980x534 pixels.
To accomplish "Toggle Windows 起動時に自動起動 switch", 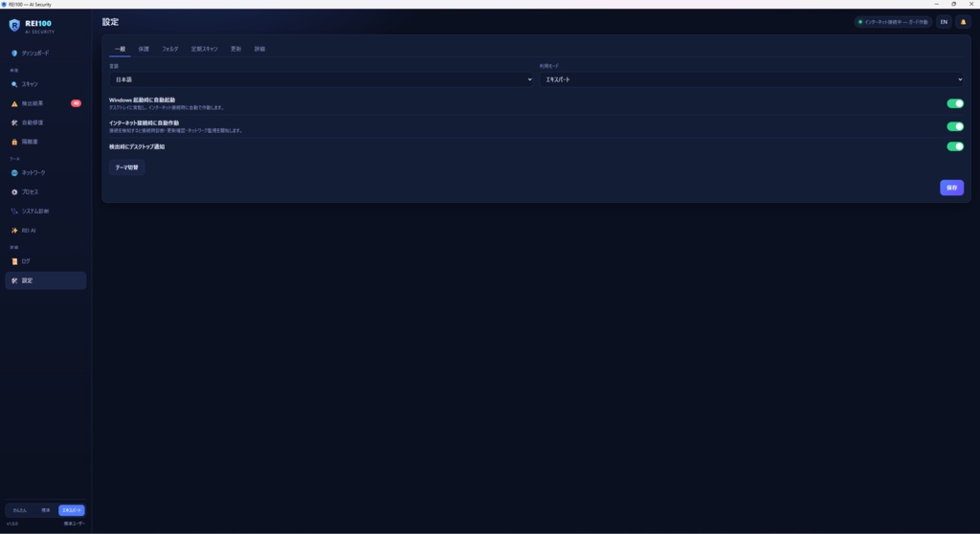I will point(955,103).
